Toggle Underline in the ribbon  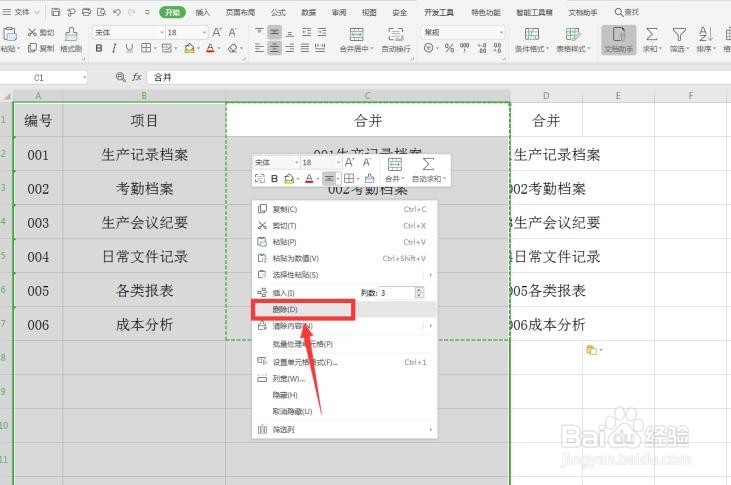129,48
